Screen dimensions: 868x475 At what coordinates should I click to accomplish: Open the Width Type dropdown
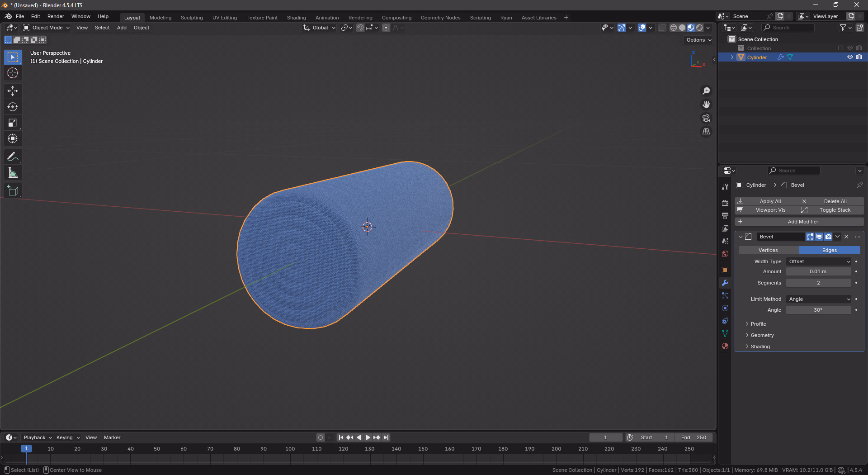pyautogui.click(x=819, y=261)
